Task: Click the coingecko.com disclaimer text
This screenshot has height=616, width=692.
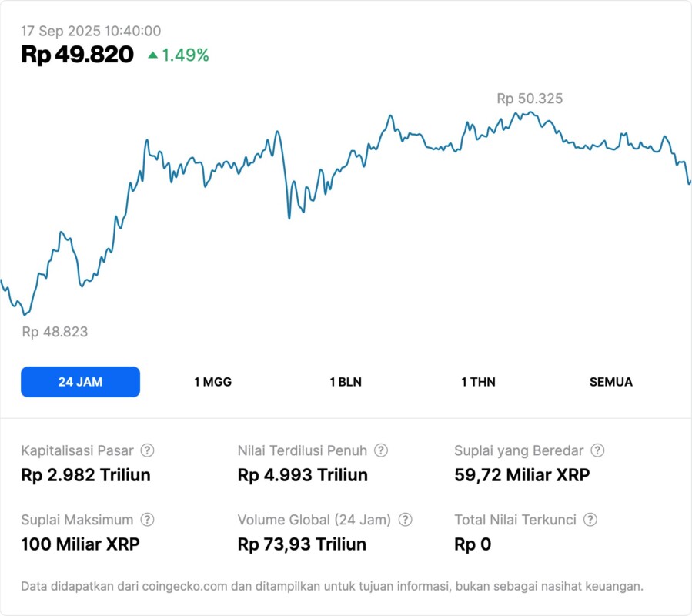Action: pyautogui.click(x=332, y=586)
